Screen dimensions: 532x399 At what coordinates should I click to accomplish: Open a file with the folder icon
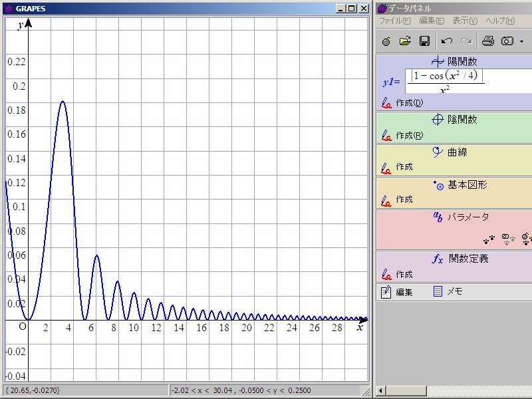pyautogui.click(x=405, y=41)
